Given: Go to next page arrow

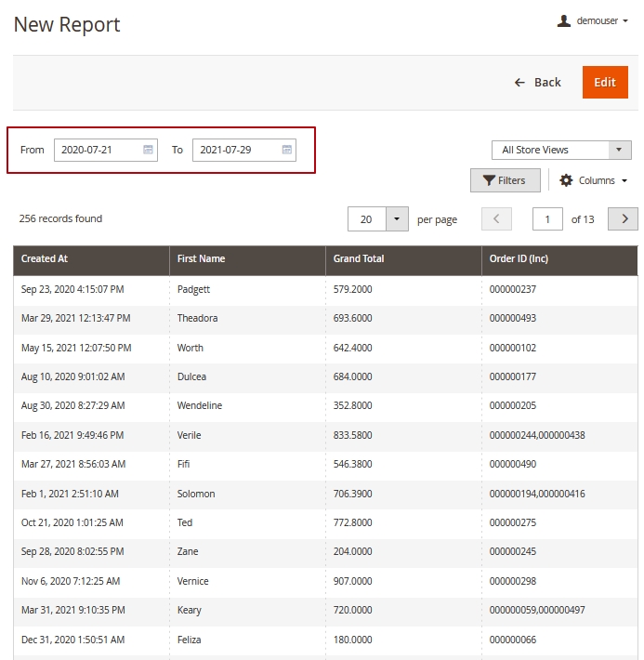Looking at the screenshot, I should 623,219.
